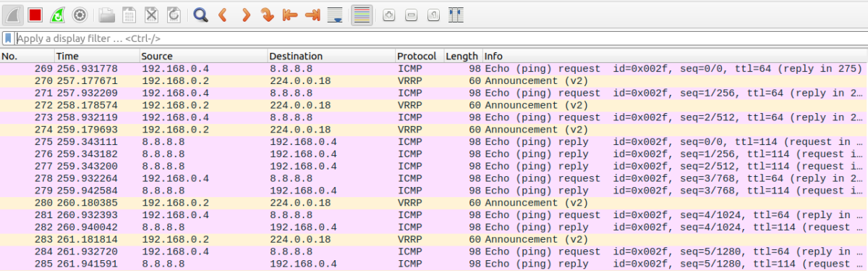Select packet 284 echo request seq=5/1280 info
Screen dimensions: 868x271
pyautogui.click(x=675, y=251)
